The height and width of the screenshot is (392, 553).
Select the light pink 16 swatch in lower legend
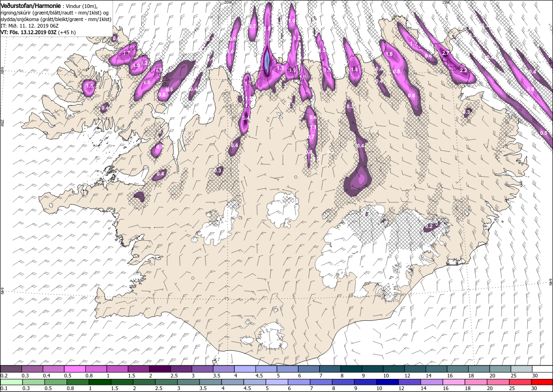(x=453, y=382)
